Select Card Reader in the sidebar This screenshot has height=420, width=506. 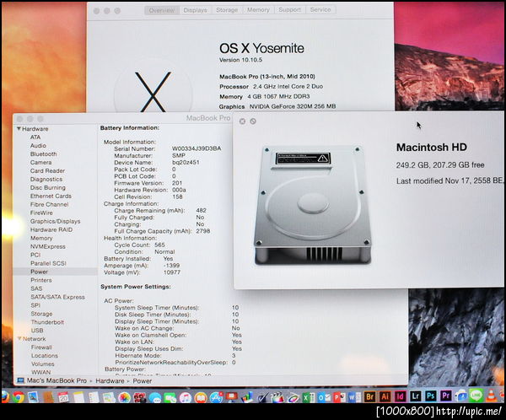[x=47, y=170]
